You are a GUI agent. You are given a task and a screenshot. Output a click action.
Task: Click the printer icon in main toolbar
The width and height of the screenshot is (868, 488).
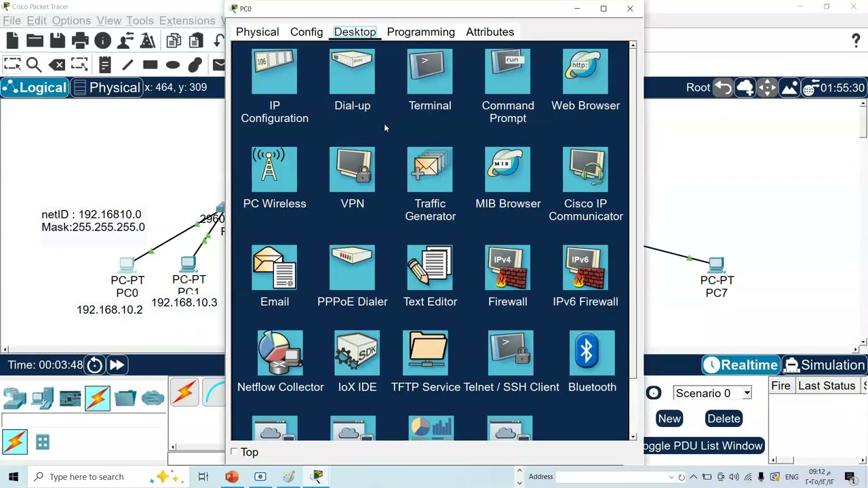(80, 41)
